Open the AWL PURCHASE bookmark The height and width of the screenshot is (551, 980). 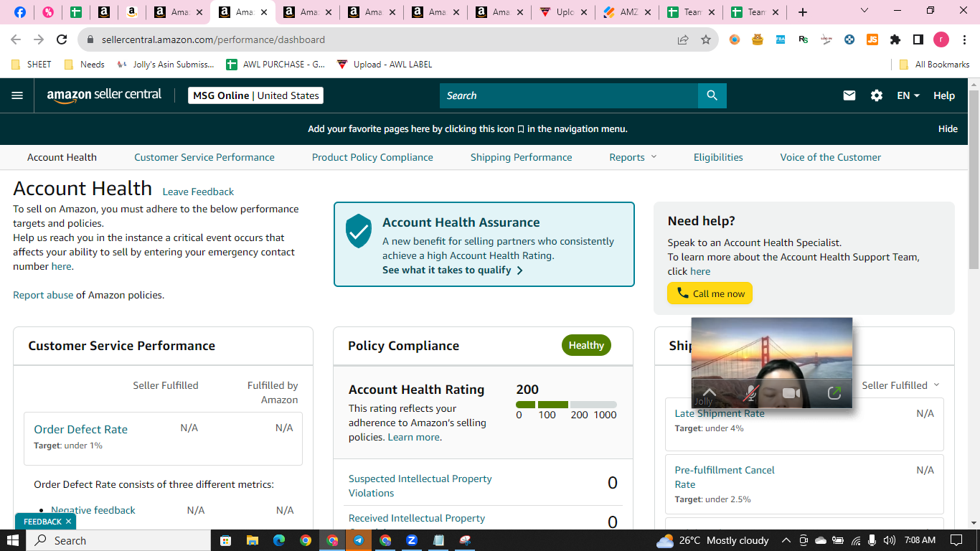(x=275, y=65)
